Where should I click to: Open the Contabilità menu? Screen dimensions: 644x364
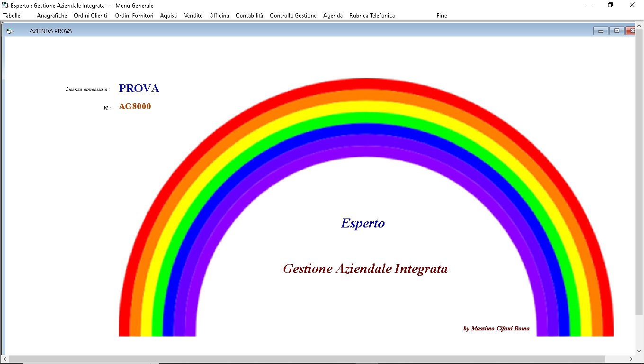click(250, 16)
